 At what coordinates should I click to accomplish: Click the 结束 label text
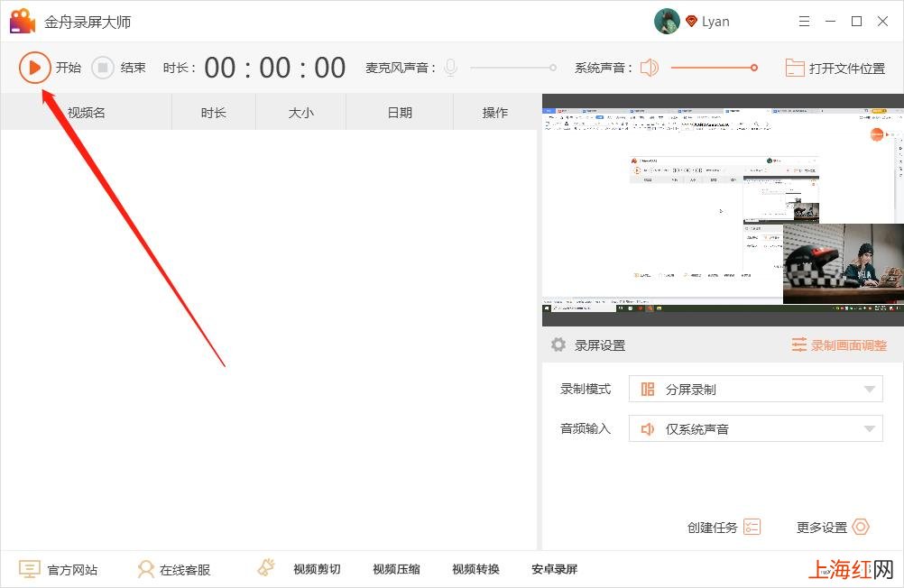134,68
